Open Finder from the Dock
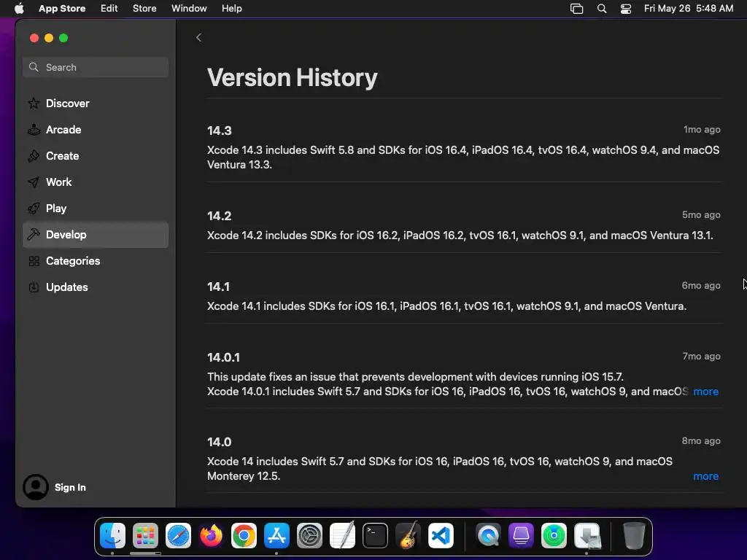This screenshot has height=560, width=747. click(x=112, y=536)
